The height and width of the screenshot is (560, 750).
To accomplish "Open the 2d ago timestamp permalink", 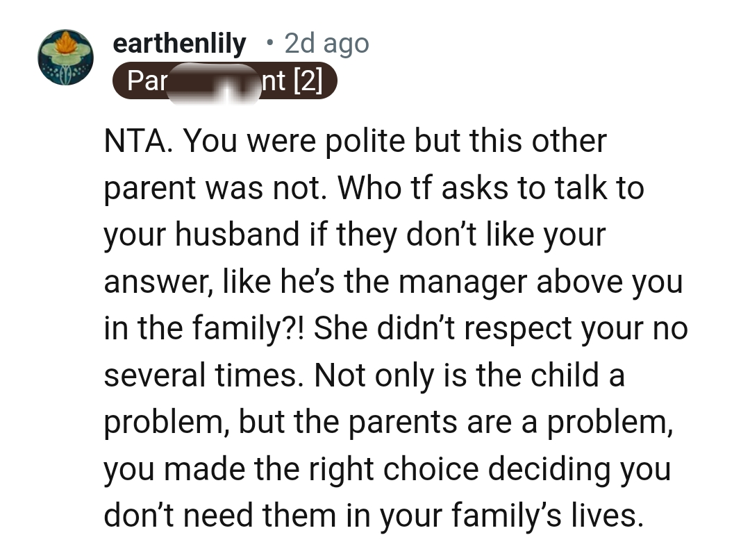I will pos(325,43).
